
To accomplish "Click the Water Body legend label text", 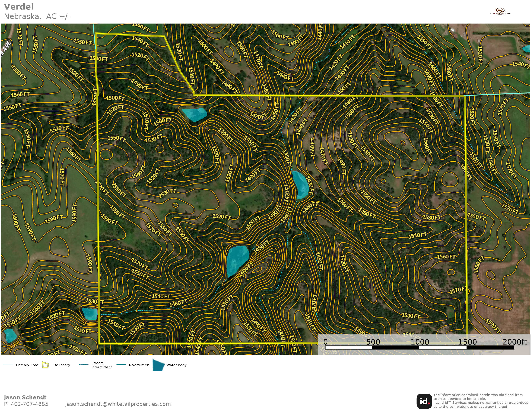I will coord(176,365).
